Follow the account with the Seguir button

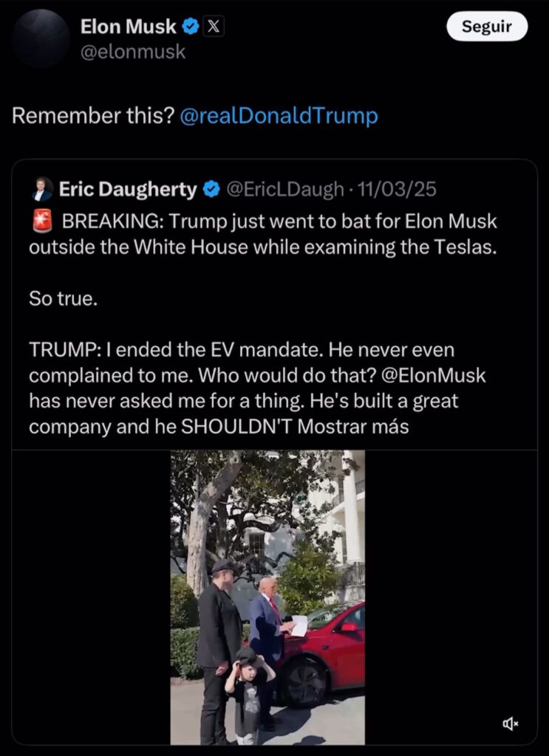coord(487,27)
